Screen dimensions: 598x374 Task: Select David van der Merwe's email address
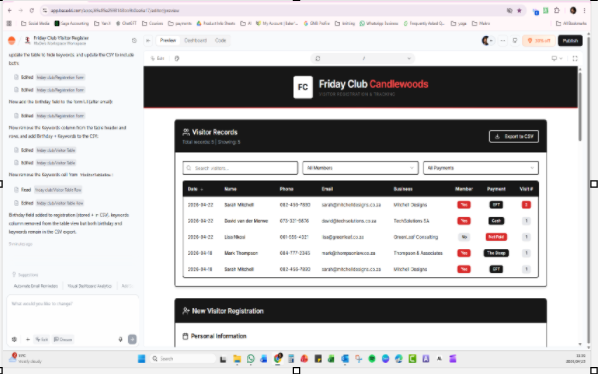pyautogui.click(x=349, y=221)
